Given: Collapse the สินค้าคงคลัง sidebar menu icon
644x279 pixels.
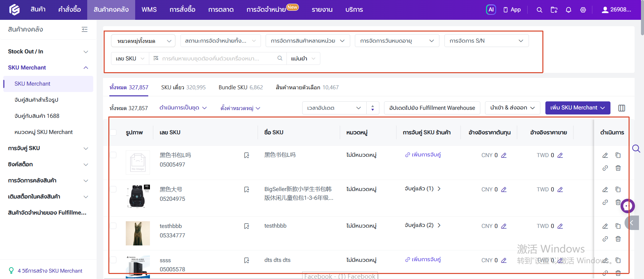Looking at the screenshot, I should click(85, 30).
